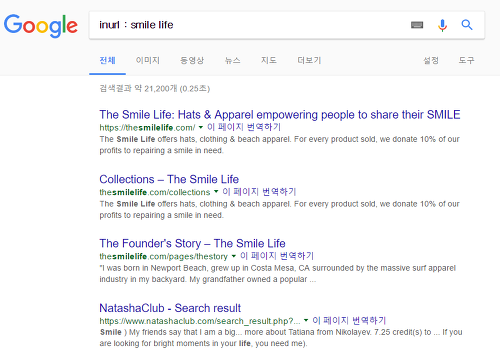Image resolution: width=500 pixels, height=362 pixels.
Task: Expand the 더보기 menu
Action: [x=309, y=60]
